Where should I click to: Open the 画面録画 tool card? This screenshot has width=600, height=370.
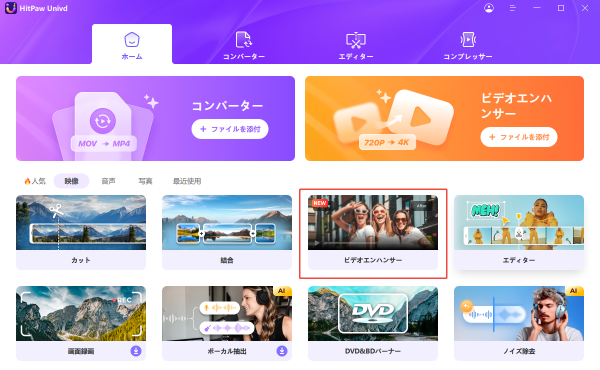(81, 323)
